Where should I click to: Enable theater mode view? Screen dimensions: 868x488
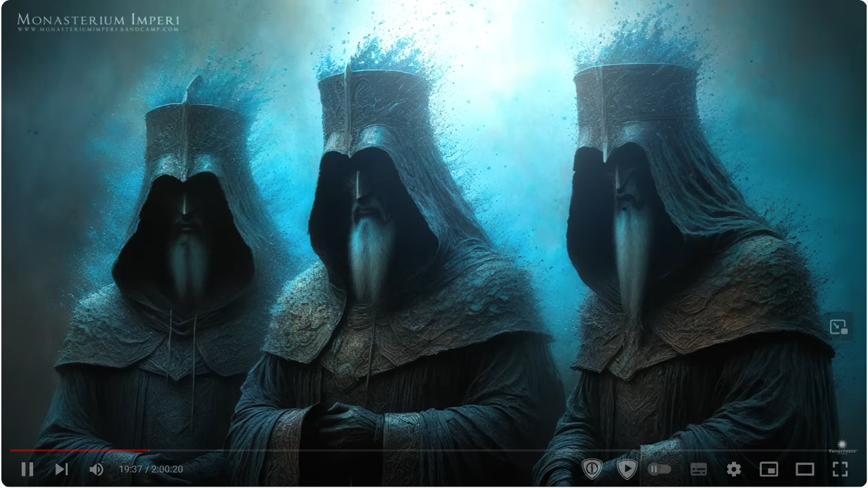(804, 469)
